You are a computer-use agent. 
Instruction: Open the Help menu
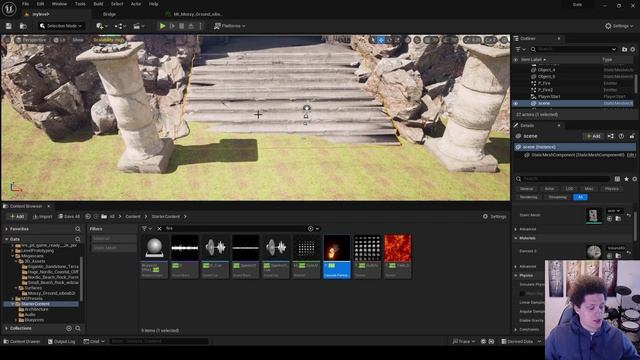pos(153,4)
